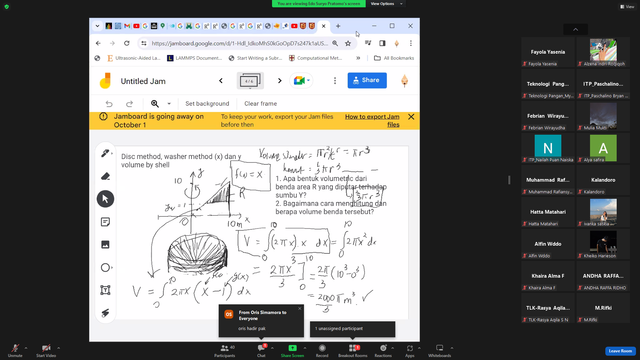The width and height of the screenshot is (640, 360).
Task: Open Computational Met bookmark
Action: coord(316,58)
